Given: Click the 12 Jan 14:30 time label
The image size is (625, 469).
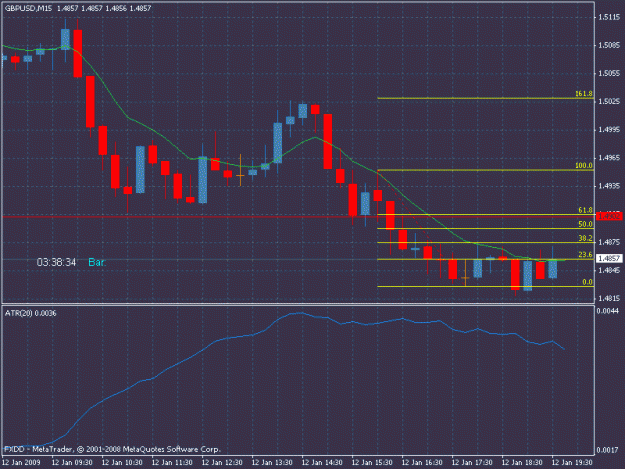Looking at the screenshot, I should click(x=322, y=463).
